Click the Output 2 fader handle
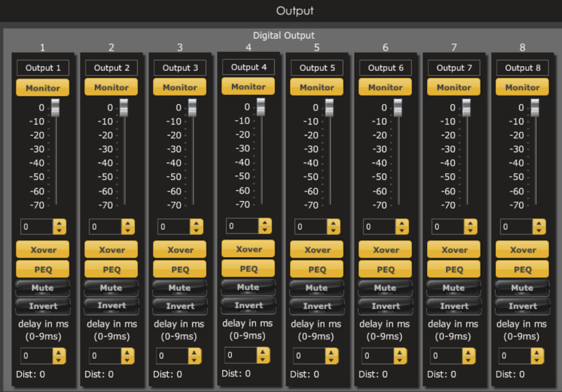Image resolution: width=562 pixels, height=392 pixels. pyautogui.click(x=124, y=107)
